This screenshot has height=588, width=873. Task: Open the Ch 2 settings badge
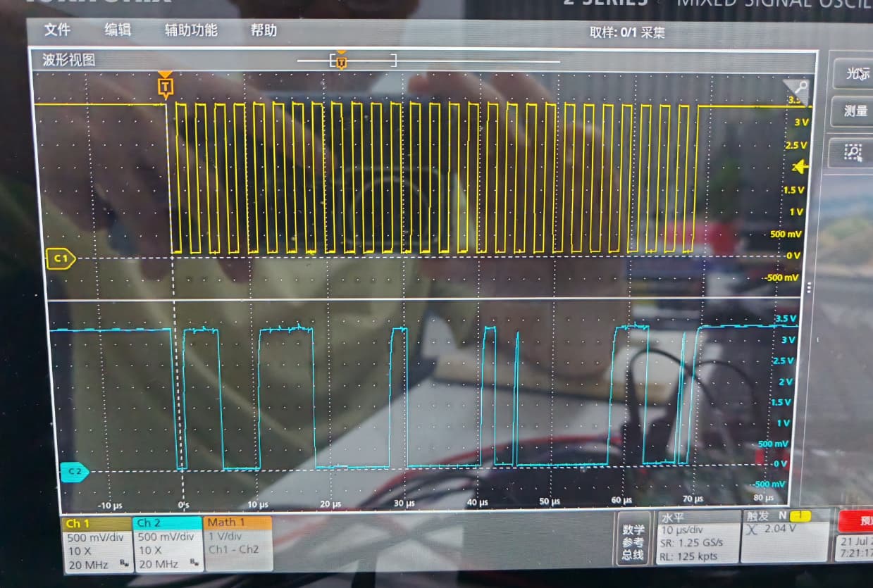[166, 544]
